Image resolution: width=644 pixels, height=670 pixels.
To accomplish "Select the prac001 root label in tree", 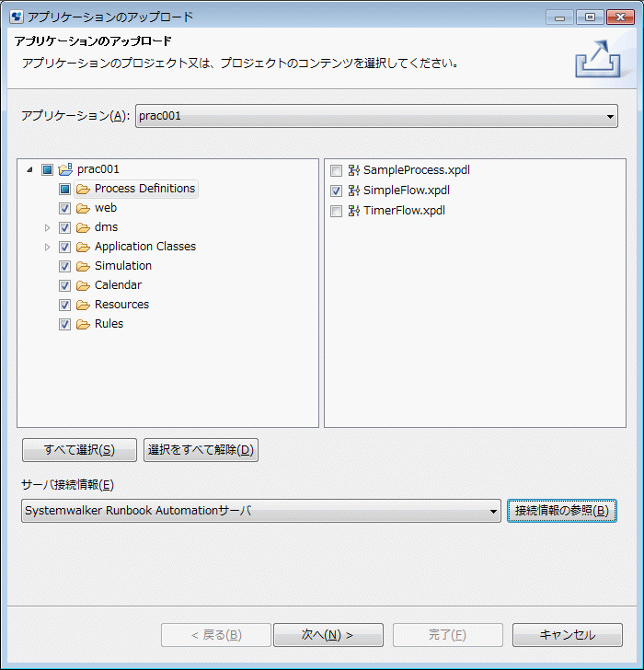I will [x=98, y=169].
